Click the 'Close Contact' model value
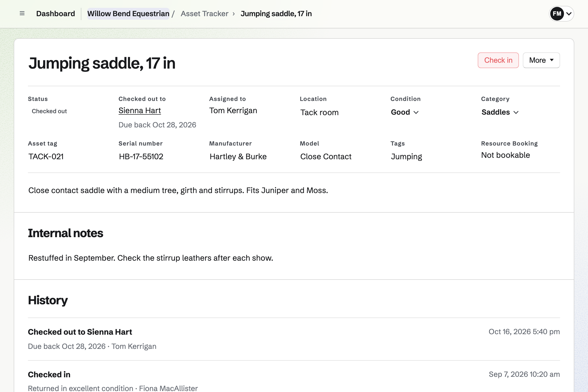The width and height of the screenshot is (588, 392). coord(326,157)
